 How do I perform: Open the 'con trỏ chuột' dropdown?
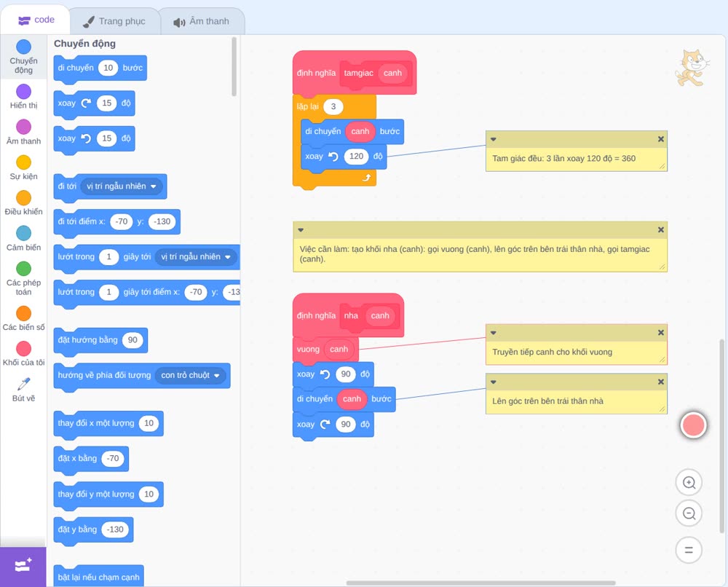click(x=190, y=375)
